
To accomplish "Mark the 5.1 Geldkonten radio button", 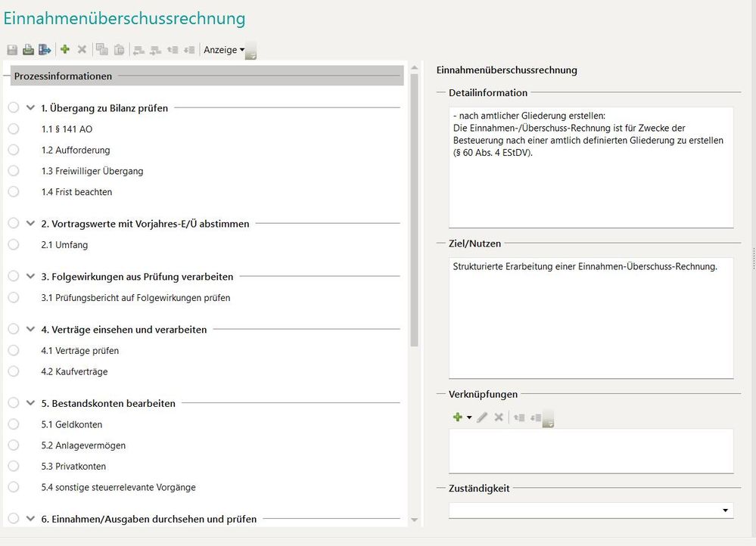I will click(x=14, y=424).
